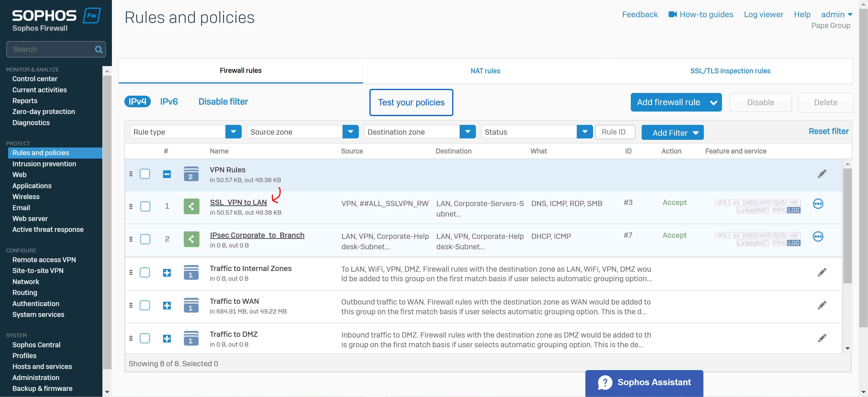This screenshot has width=868, height=397.
Task: Click SSL_VPN to LAN rule type icon
Action: [191, 206]
